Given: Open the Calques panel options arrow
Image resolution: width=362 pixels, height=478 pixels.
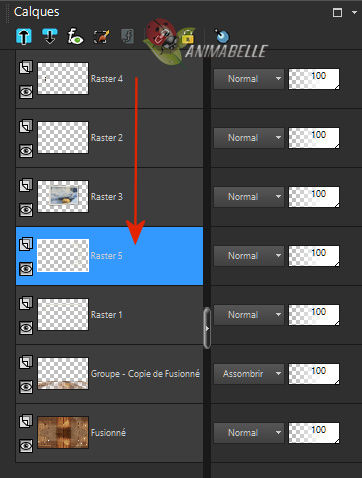Looking at the screenshot, I should click(x=354, y=13).
